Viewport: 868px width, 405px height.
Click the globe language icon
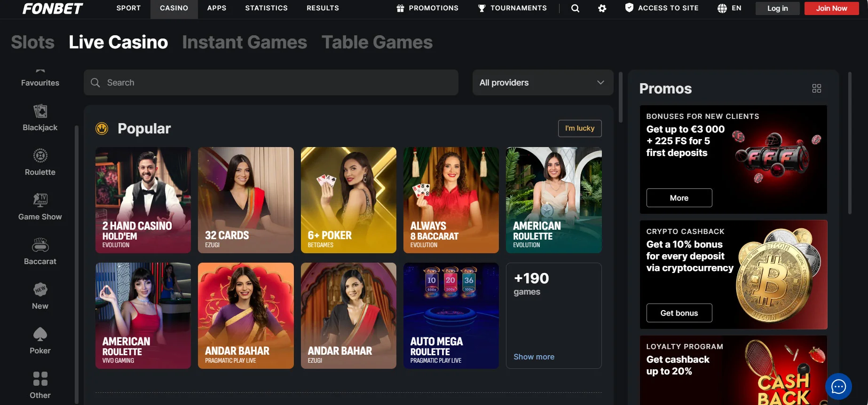click(x=722, y=8)
